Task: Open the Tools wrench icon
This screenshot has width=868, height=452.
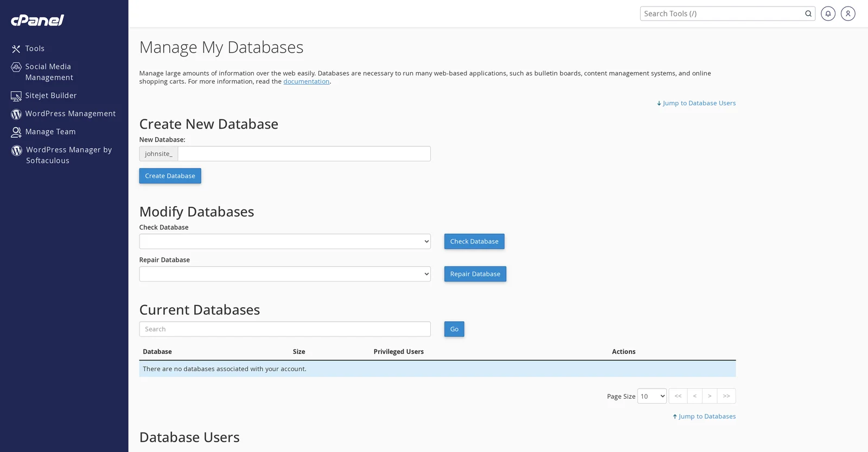Action: 16,49
